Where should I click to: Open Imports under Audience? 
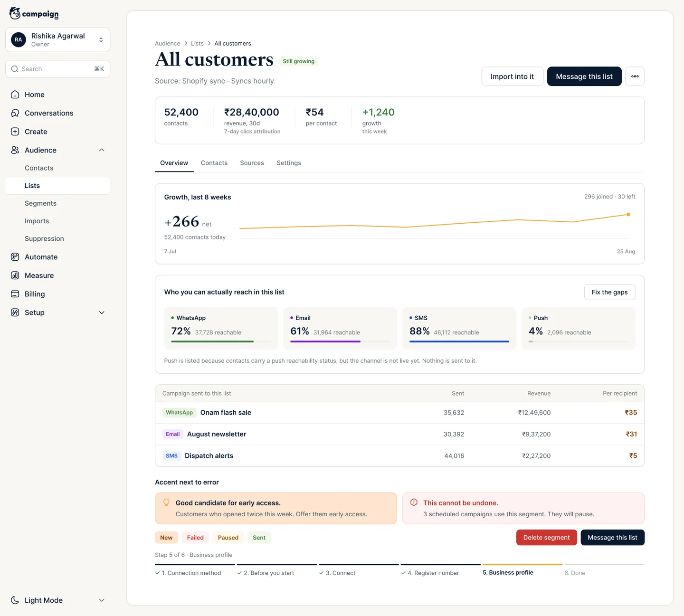click(x=58, y=221)
